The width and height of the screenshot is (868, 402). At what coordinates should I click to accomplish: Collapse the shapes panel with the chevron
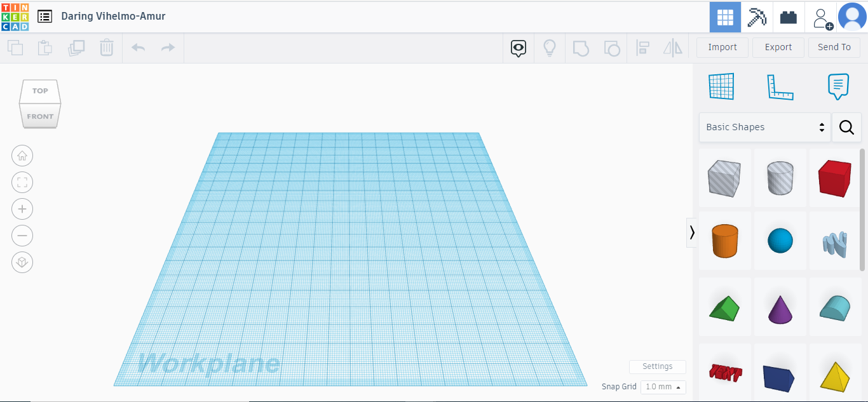coord(691,232)
